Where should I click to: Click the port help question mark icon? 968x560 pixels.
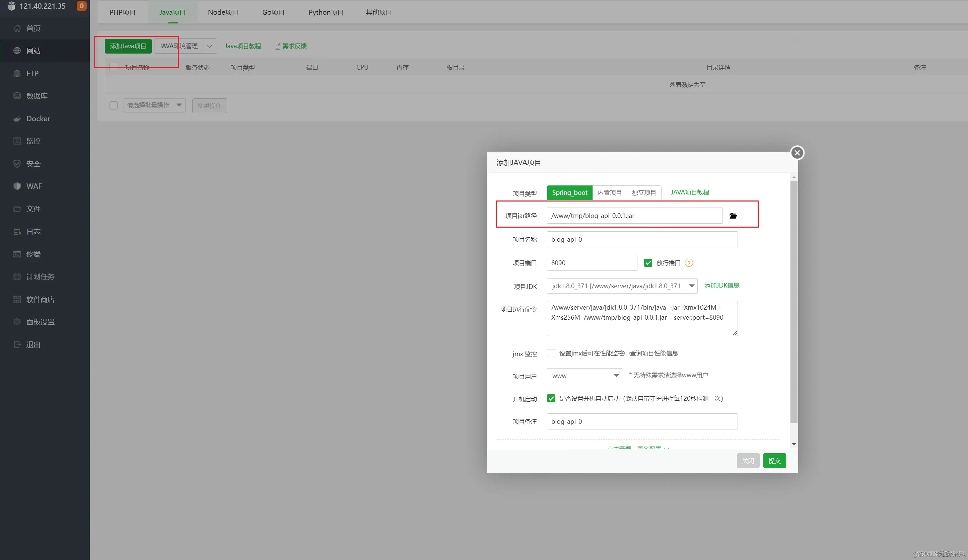689,263
